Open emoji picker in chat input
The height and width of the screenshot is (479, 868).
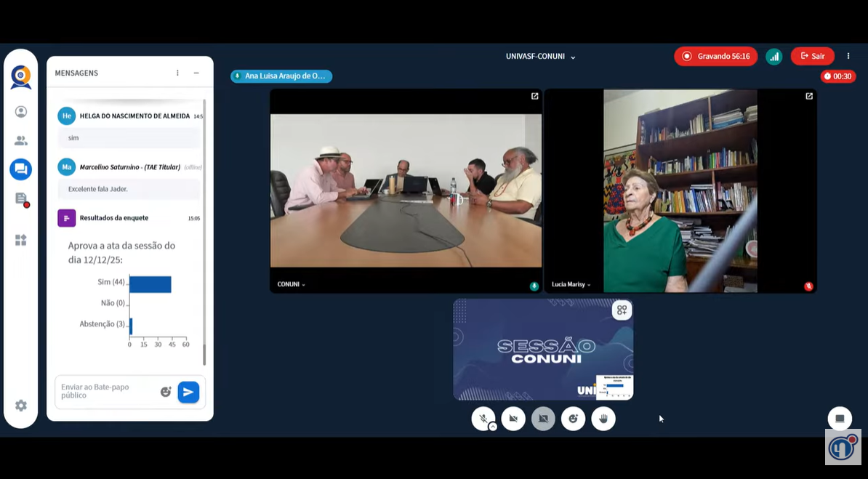(166, 392)
